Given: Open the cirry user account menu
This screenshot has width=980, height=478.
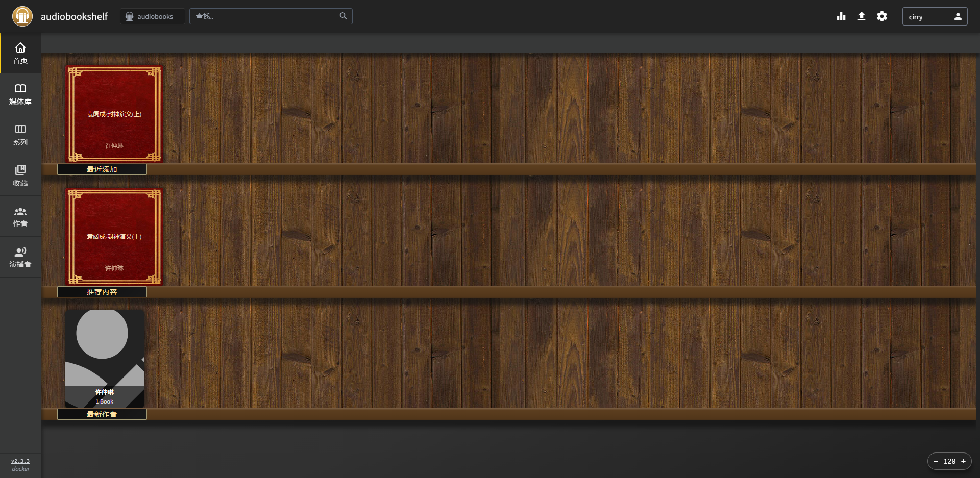Looking at the screenshot, I should click(934, 16).
